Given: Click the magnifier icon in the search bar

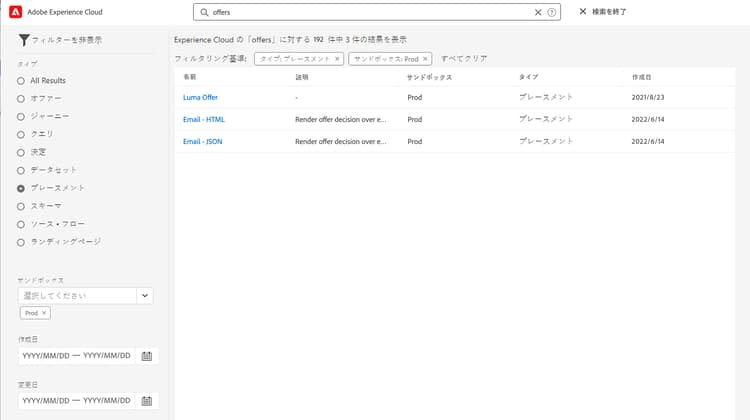Looking at the screenshot, I should 204,12.
